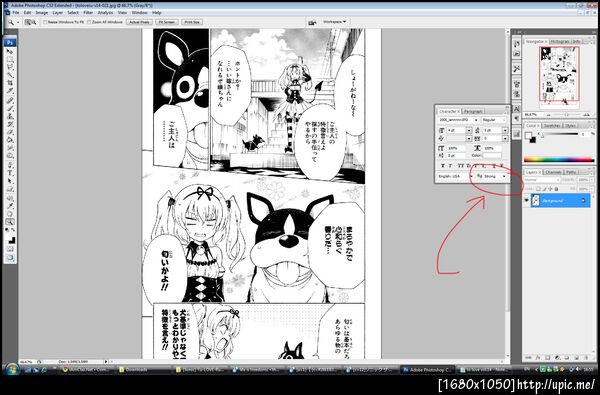The height and width of the screenshot is (395, 600).
Task: Select the Move tool
Action: (x=10, y=51)
